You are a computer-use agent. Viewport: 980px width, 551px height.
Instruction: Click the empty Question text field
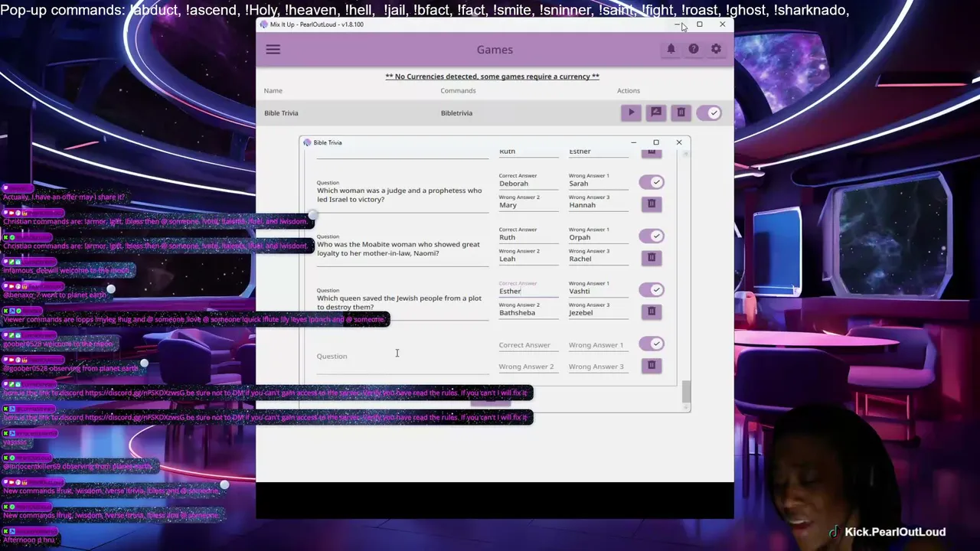coord(403,357)
